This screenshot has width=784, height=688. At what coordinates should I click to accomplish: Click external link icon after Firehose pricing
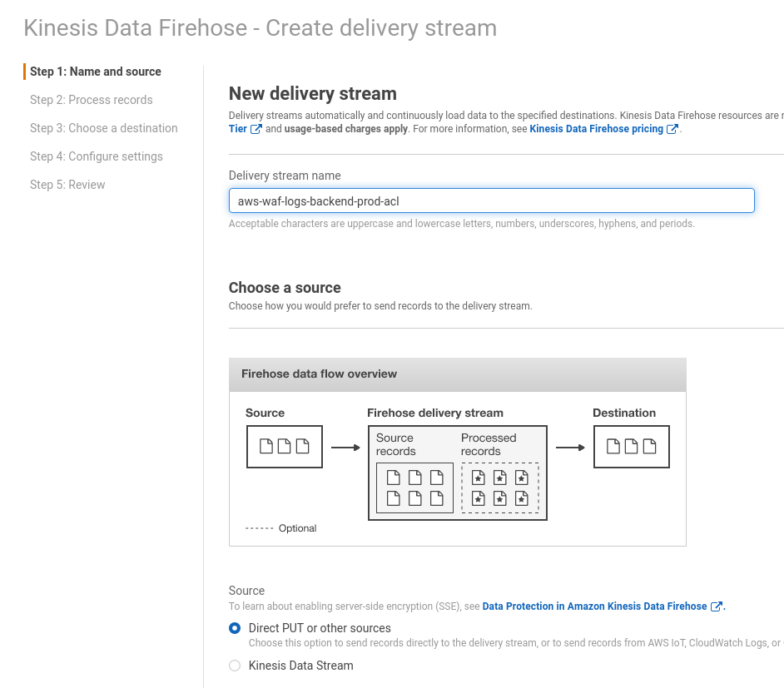(672, 129)
